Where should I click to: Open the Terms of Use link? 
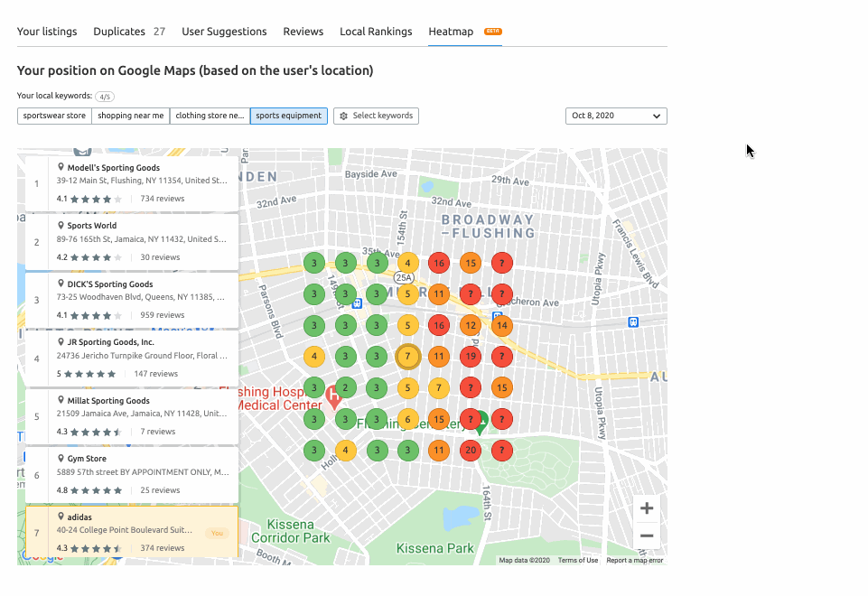coord(577,560)
